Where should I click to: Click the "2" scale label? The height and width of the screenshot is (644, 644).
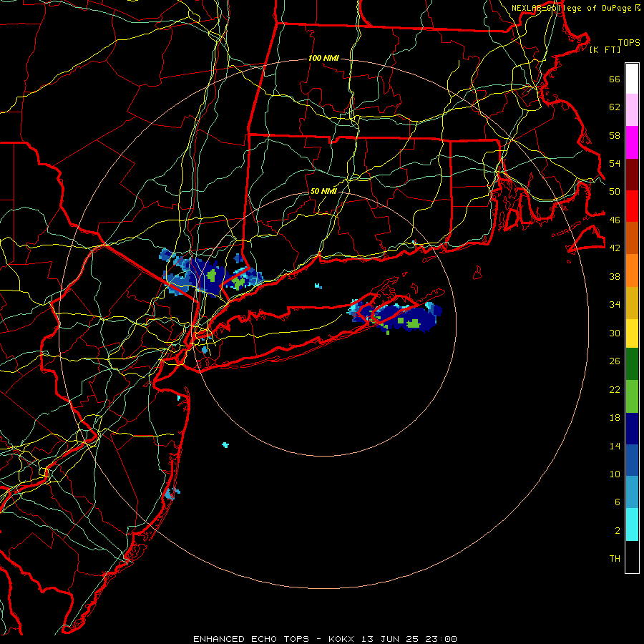618,531
